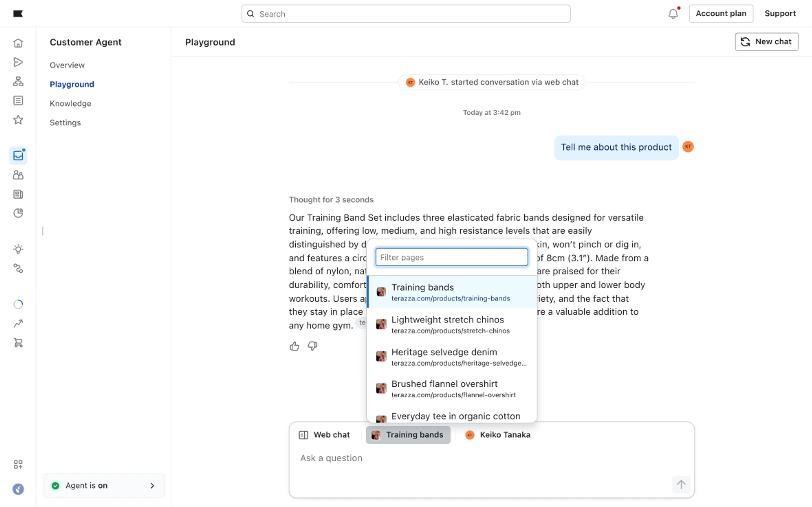The width and height of the screenshot is (812, 507).
Task: Open the notifications bell
Action: point(673,14)
